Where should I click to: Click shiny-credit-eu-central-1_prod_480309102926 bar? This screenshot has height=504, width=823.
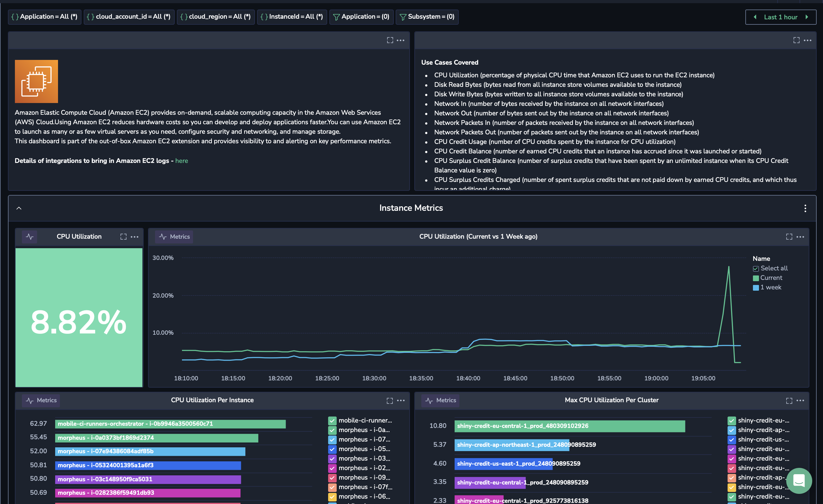pyautogui.click(x=570, y=426)
